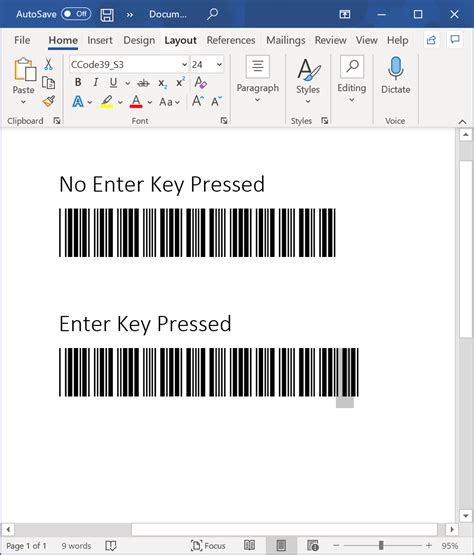This screenshot has width=474, height=555.
Task: Open Read Mode from status bar
Action: [x=250, y=545]
